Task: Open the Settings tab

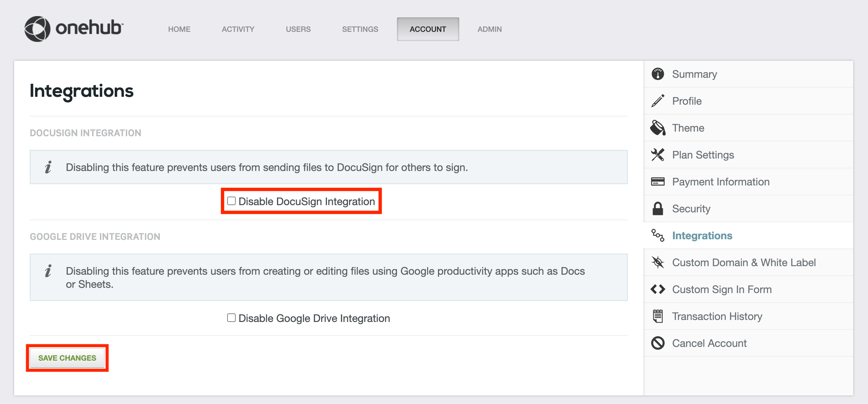Action: pos(360,29)
